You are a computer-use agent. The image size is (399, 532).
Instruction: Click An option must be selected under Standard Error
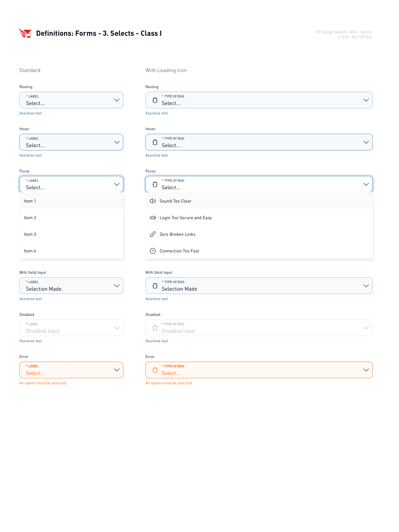point(43,383)
